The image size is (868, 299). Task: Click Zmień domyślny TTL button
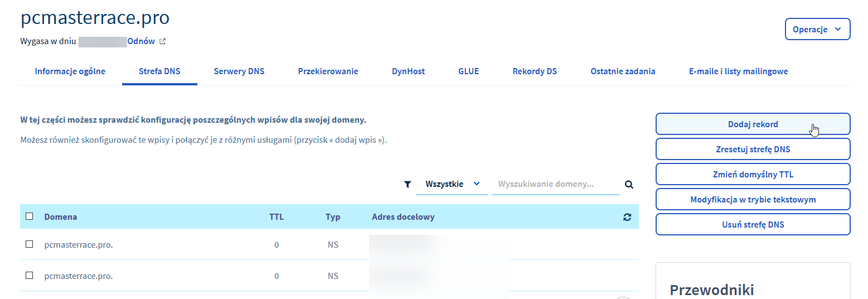coord(753,175)
